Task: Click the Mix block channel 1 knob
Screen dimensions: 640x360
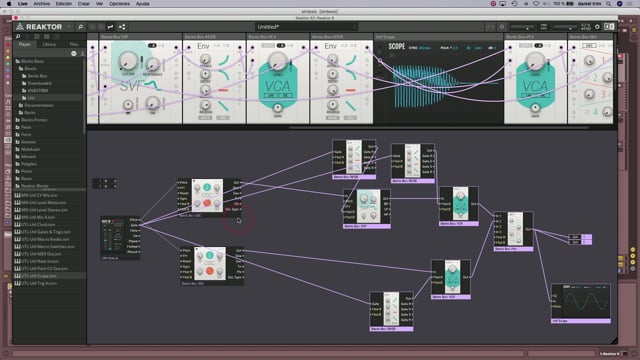Action: (589, 61)
